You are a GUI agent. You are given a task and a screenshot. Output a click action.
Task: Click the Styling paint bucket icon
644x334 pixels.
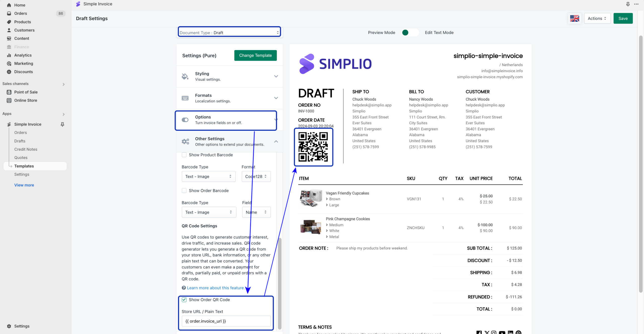(x=185, y=76)
